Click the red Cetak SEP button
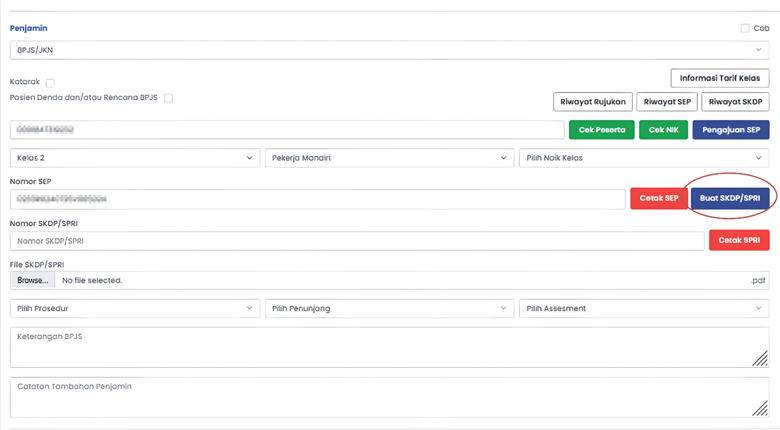The height and width of the screenshot is (430, 780). pos(658,198)
